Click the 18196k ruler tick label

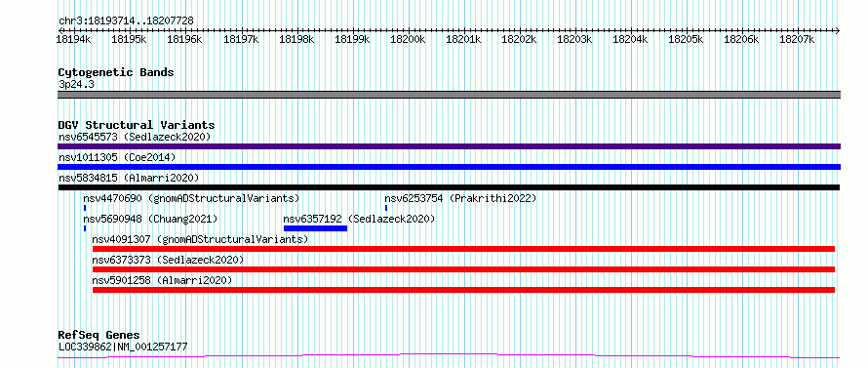[185, 39]
